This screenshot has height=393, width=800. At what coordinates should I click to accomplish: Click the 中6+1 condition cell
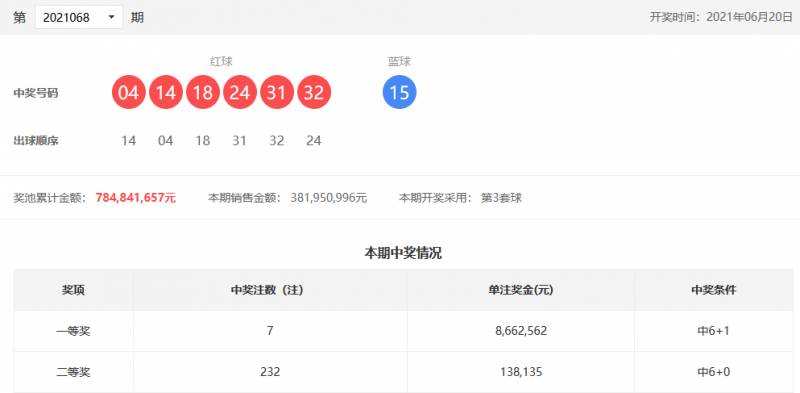pyautogui.click(x=714, y=331)
